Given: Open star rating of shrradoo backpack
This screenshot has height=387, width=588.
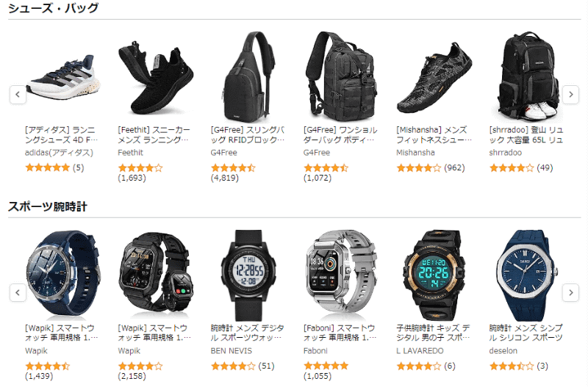Looking at the screenshot, I should coord(512,168).
